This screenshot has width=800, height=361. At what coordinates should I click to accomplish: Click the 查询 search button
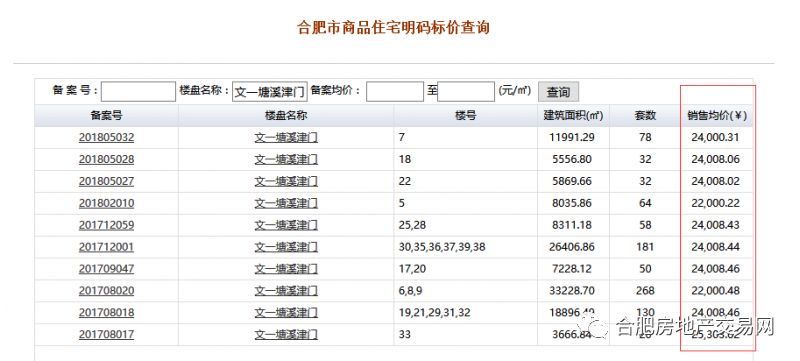[x=558, y=92]
